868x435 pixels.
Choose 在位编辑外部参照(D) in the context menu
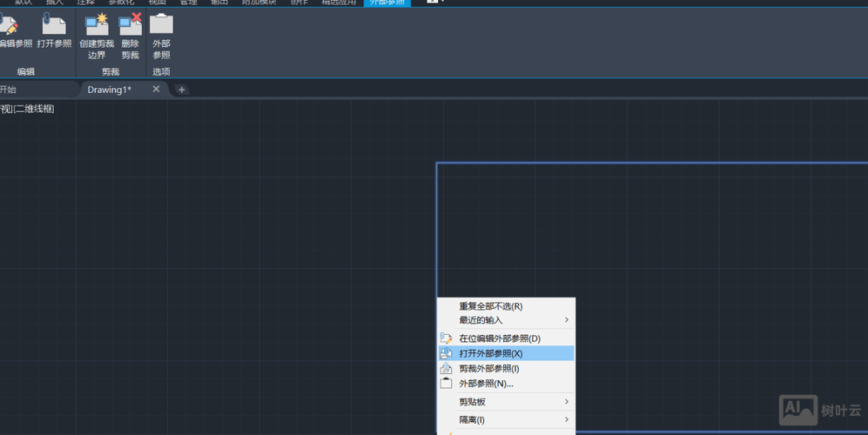(500, 338)
